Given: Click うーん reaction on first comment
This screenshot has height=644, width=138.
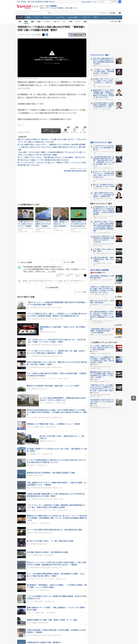Looking at the screenshot, I should (x=79, y=275).
